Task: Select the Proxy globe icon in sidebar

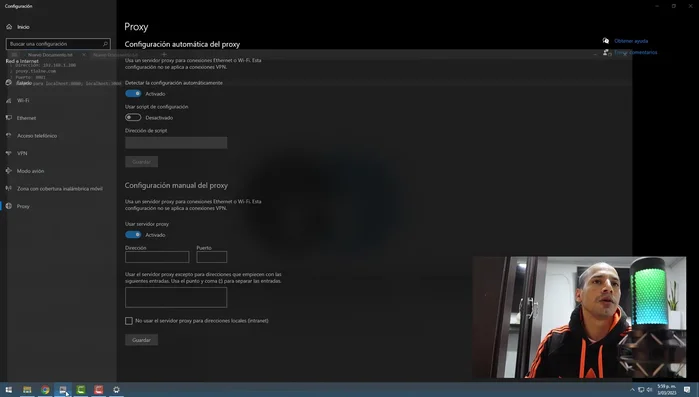Action: 8,206
